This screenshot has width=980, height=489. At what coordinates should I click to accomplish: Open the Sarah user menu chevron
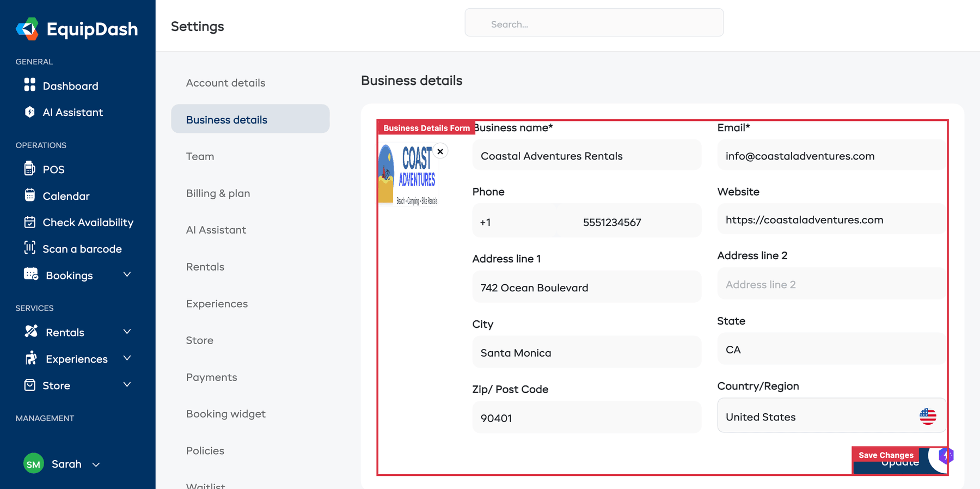pos(96,464)
